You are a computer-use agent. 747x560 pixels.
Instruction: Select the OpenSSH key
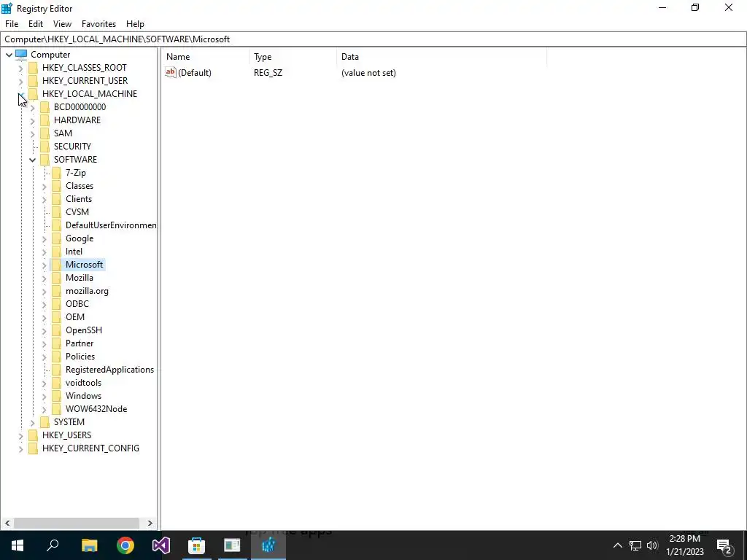(83, 330)
